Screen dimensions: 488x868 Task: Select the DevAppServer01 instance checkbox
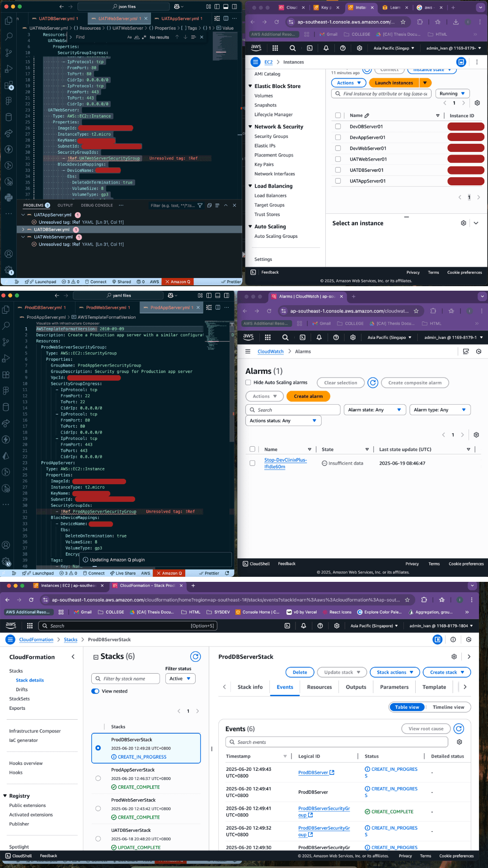(x=338, y=137)
